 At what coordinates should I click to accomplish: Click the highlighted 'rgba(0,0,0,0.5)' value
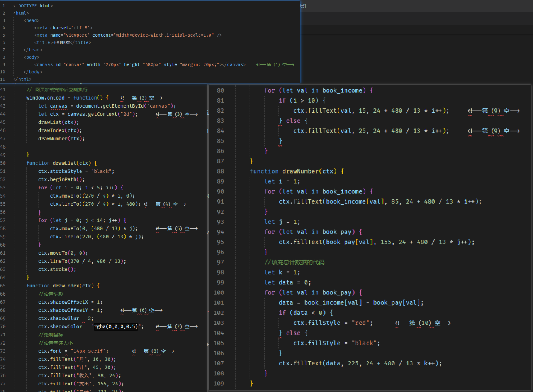pos(115,326)
